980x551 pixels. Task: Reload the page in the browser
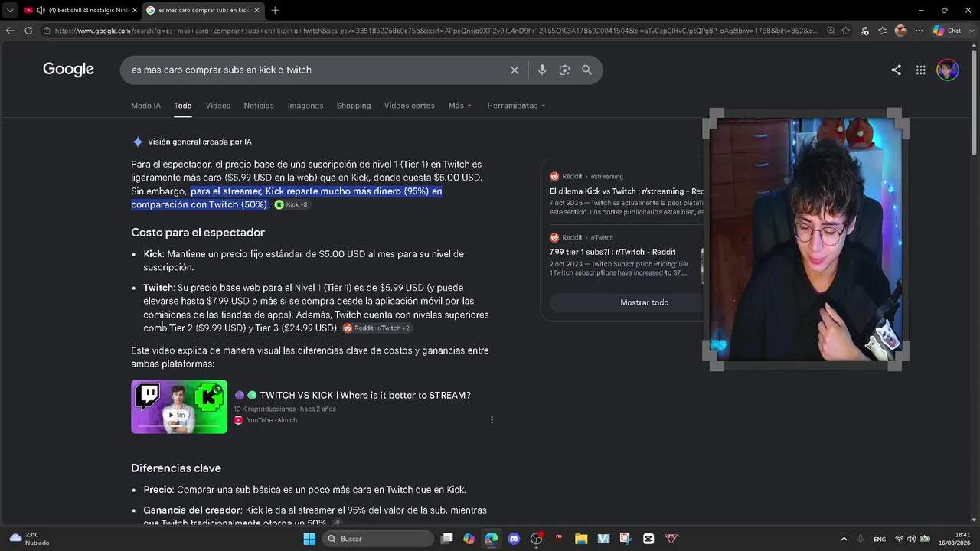(28, 31)
